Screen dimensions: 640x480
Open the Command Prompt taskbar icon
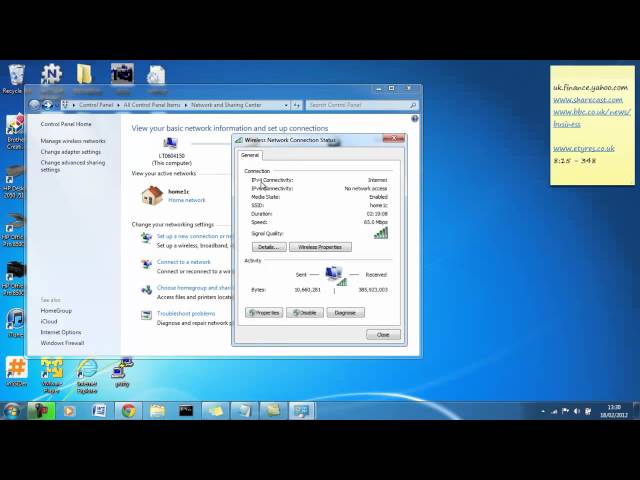click(x=186, y=411)
